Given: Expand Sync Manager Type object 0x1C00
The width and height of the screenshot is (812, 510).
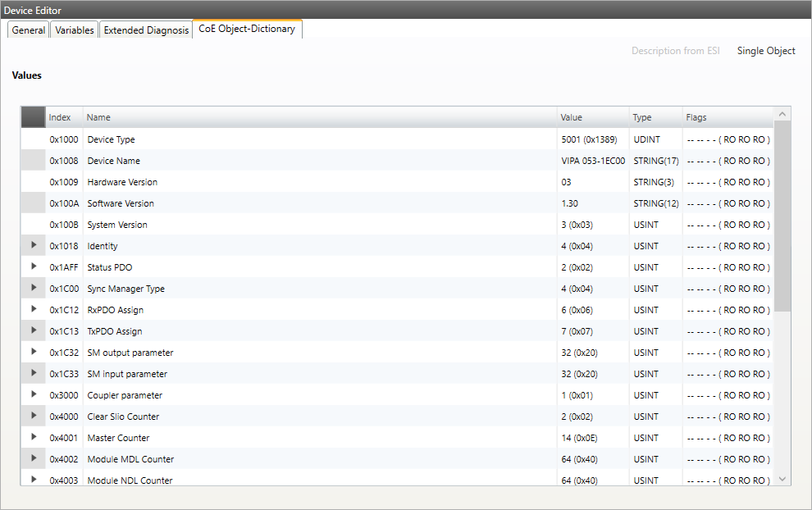Looking at the screenshot, I should click(x=34, y=288).
